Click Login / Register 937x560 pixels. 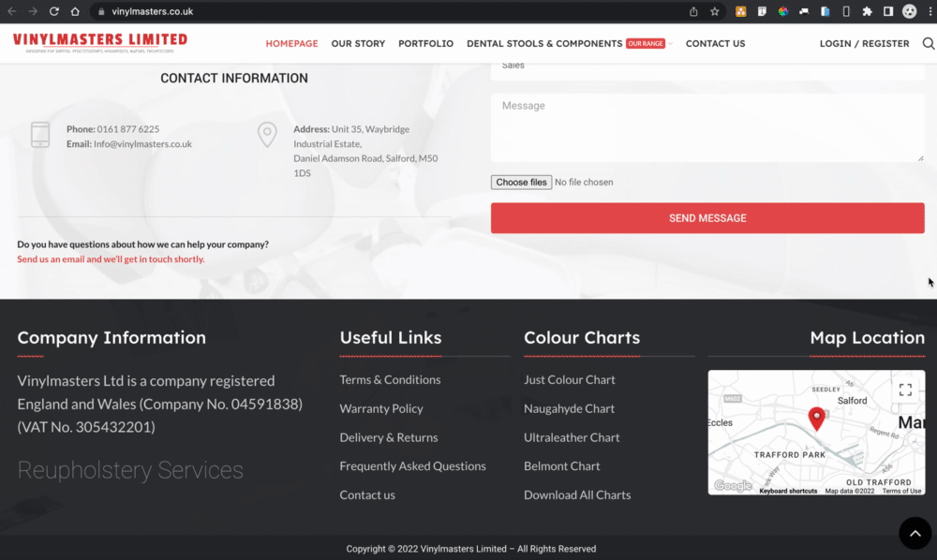[864, 44]
